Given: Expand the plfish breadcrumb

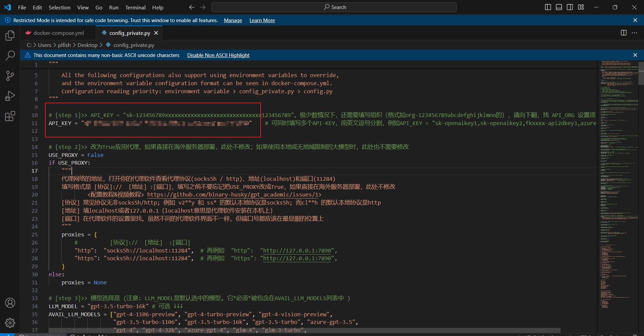Looking at the screenshot, I should pos(64,45).
